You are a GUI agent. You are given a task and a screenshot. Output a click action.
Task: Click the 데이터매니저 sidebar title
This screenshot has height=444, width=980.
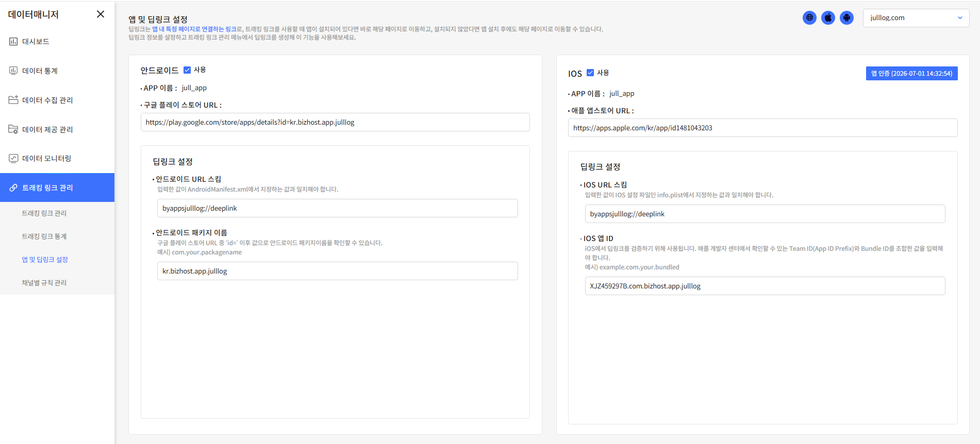[34, 14]
